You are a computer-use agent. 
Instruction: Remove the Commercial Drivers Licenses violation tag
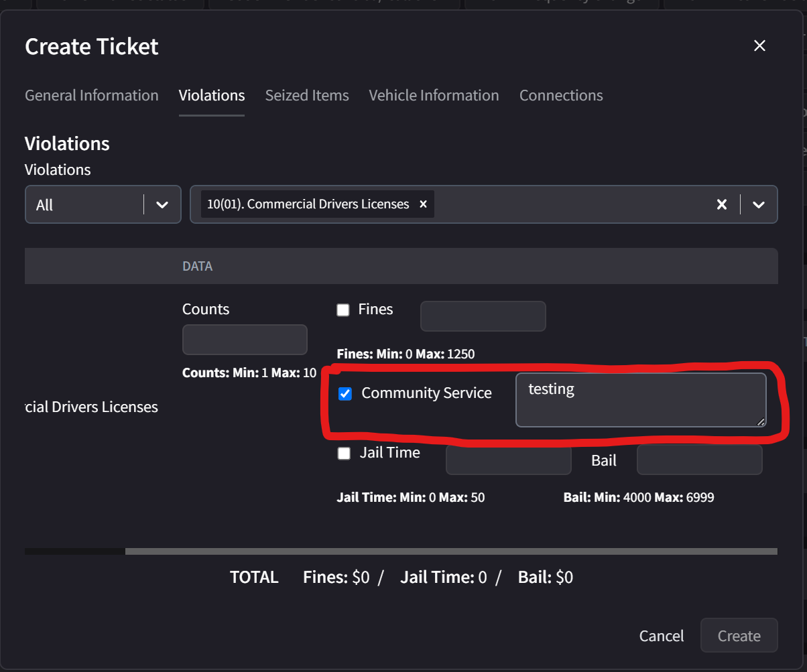point(423,204)
